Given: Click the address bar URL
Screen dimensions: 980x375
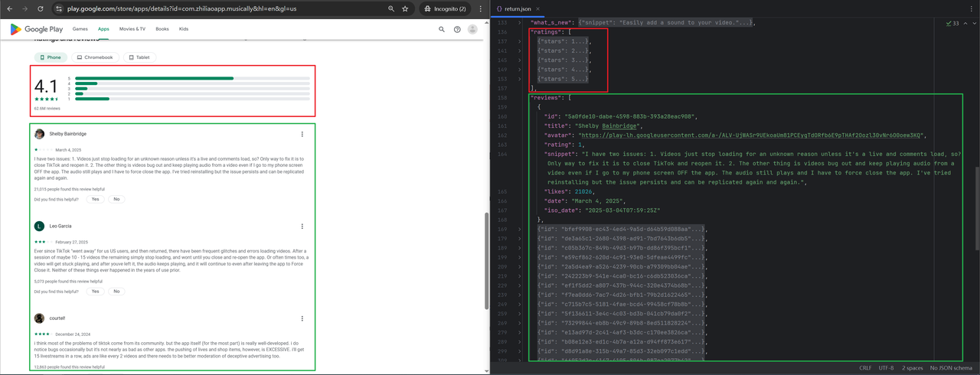Looking at the screenshot, I should point(181,8).
